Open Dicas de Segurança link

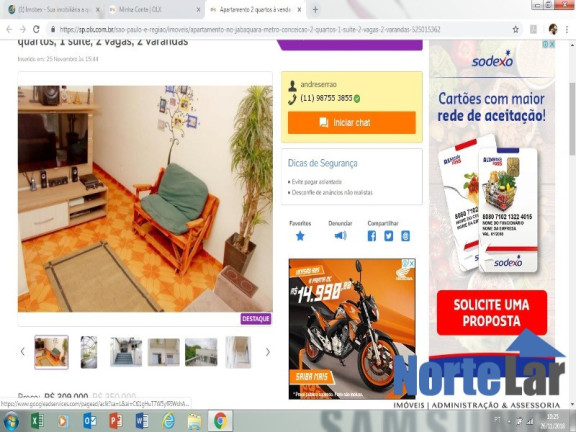pos(322,163)
